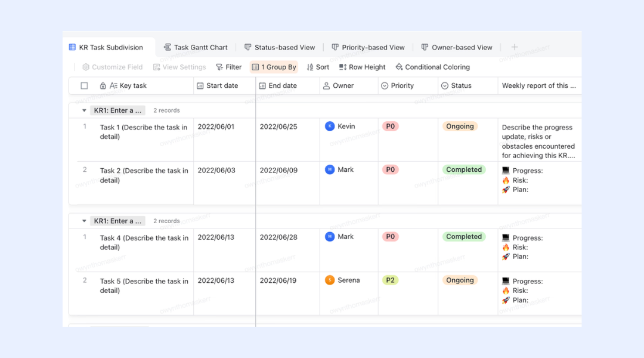644x358 pixels.
Task: Click the Completed status of Task 4
Action: (x=464, y=236)
